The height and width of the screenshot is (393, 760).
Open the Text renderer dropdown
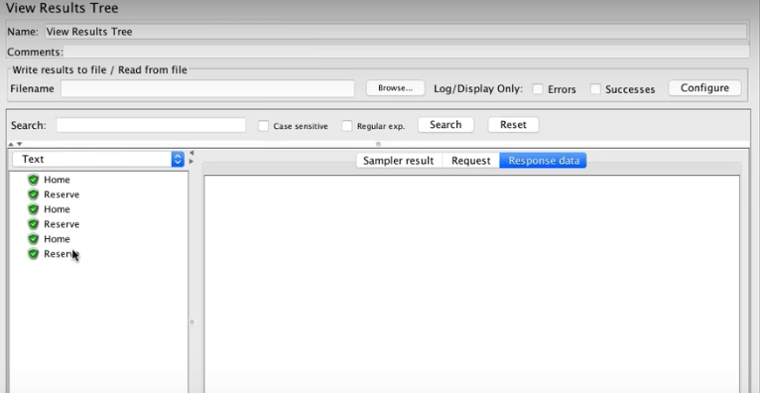[x=98, y=159]
